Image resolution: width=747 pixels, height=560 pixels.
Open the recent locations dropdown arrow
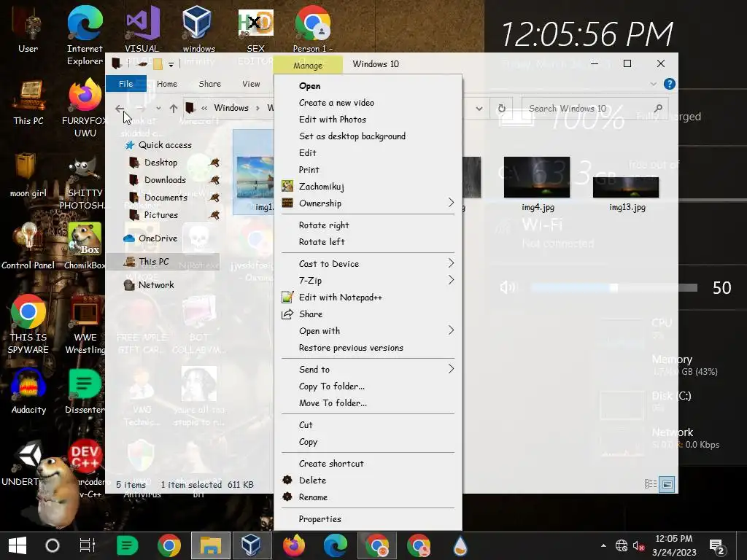point(158,109)
